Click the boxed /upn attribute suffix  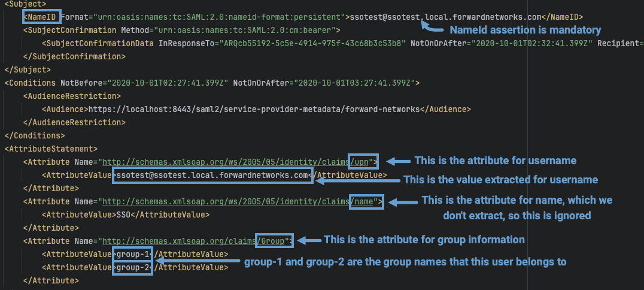tap(363, 161)
